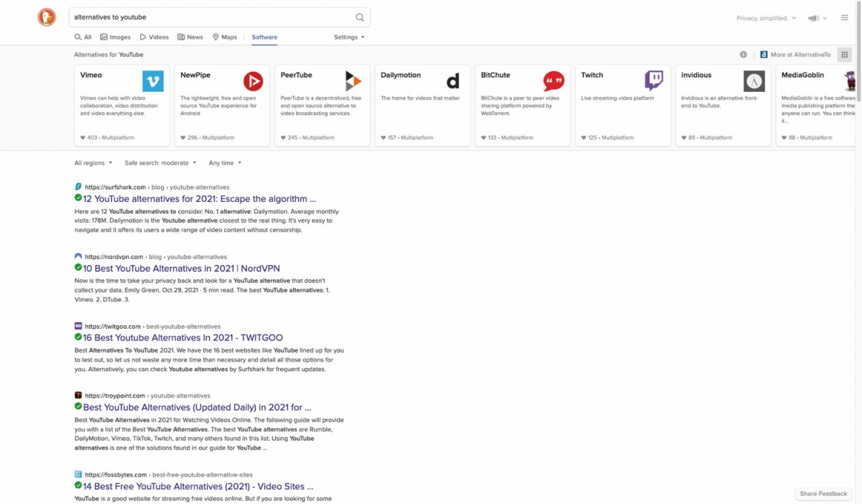This screenshot has width=862, height=504.
Task: Click green check beside TWITGOO result title
Action: [x=78, y=337]
